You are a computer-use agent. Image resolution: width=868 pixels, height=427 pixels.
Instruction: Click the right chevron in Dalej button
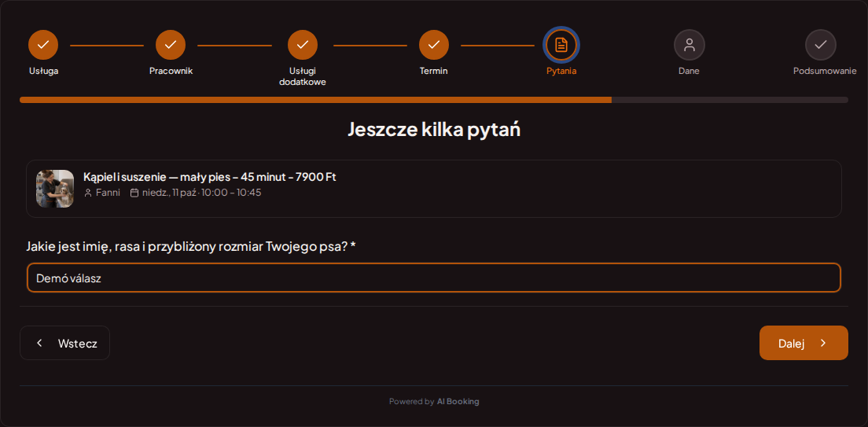pyautogui.click(x=823, y=343)
